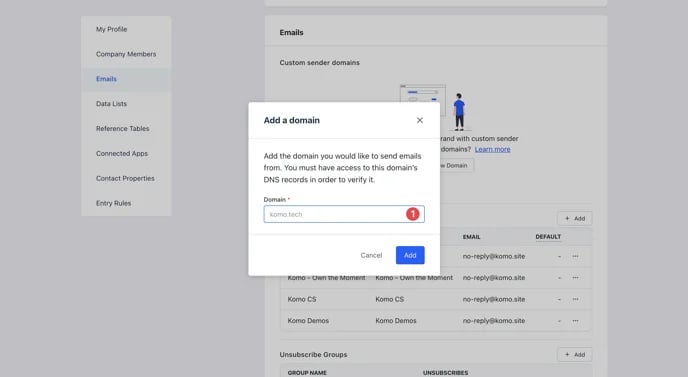Click the Domain input field
The image size is (688, 377).
coord(344,214)
